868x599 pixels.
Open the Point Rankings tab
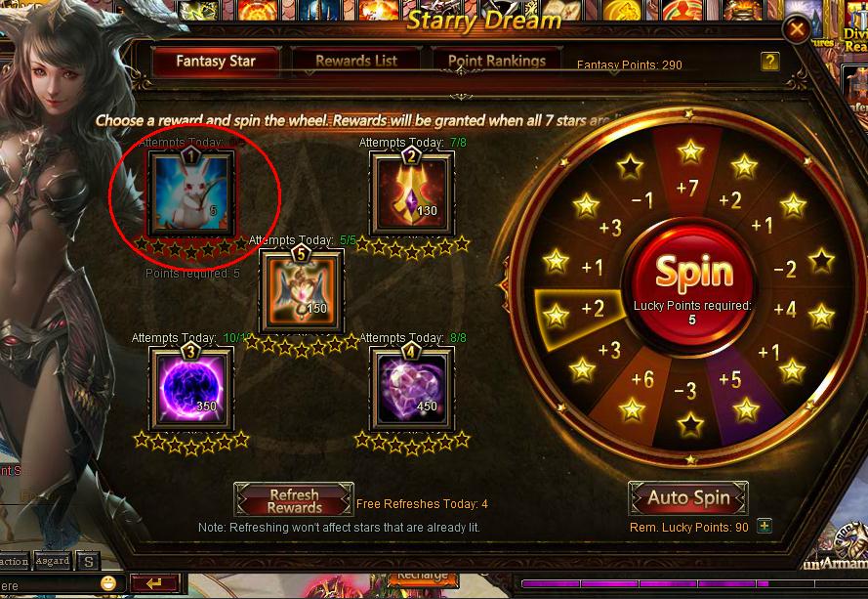click(x=497, y=61)
